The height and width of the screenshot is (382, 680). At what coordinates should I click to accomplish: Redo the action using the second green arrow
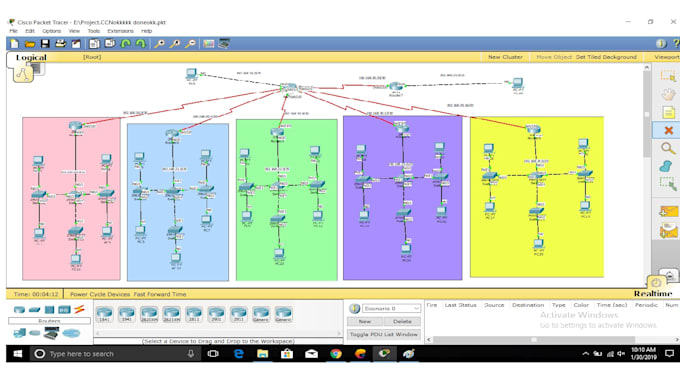click(x=141, y=44)
